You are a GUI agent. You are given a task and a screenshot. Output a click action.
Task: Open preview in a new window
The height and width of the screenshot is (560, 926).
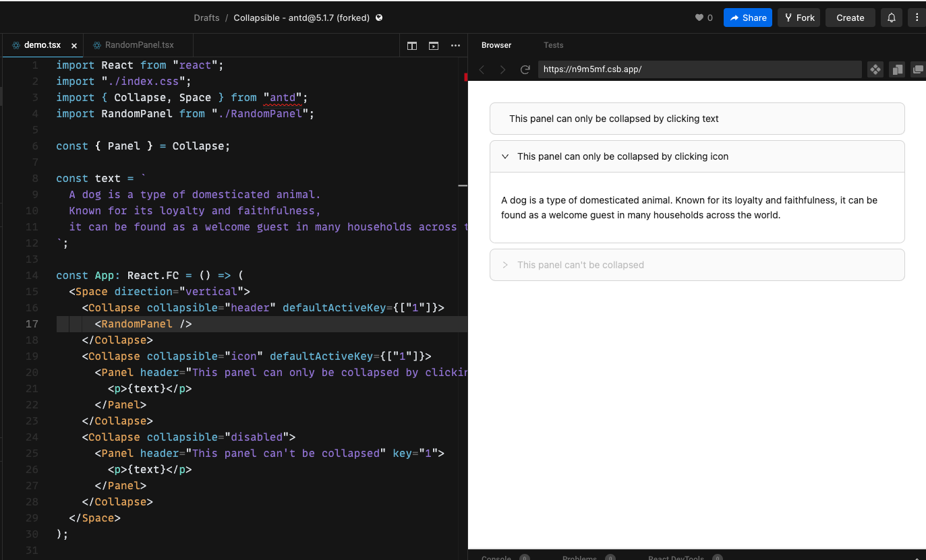917,69
